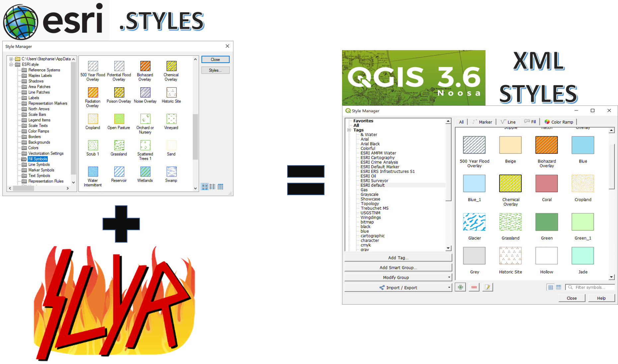Image resolution: width=618 pixels, height=364 pixels.
Task: Collapse the Tags group in QGIS
Action: coord(349,130)
